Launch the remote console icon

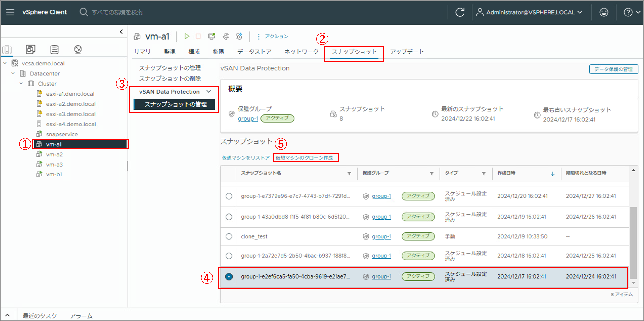[x=211, y=36]
